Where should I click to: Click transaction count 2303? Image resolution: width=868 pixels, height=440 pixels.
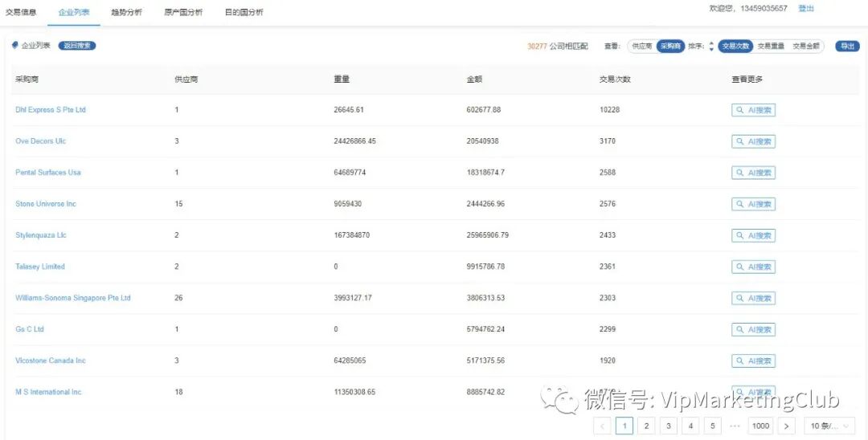pos(608,298)
